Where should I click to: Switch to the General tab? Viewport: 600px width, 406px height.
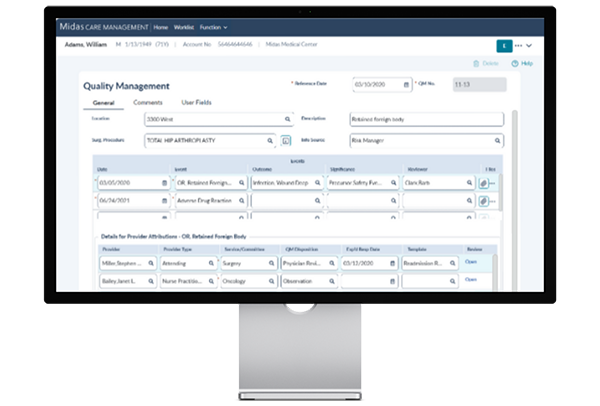click(103, 103)
